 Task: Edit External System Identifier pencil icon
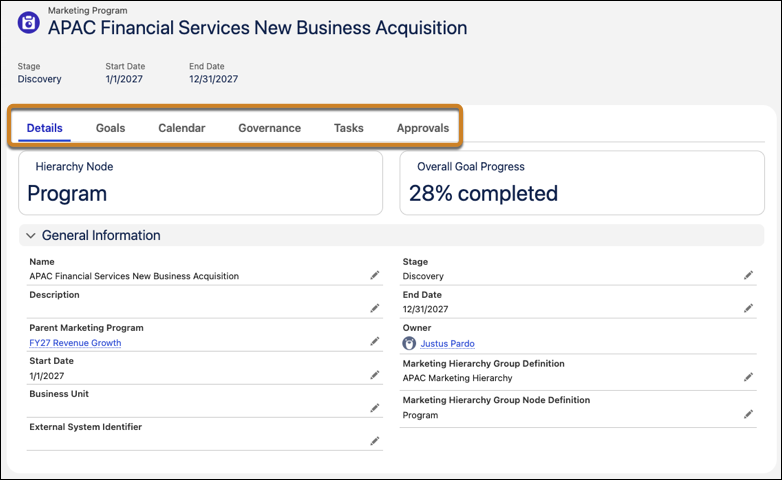coord(375,441)
